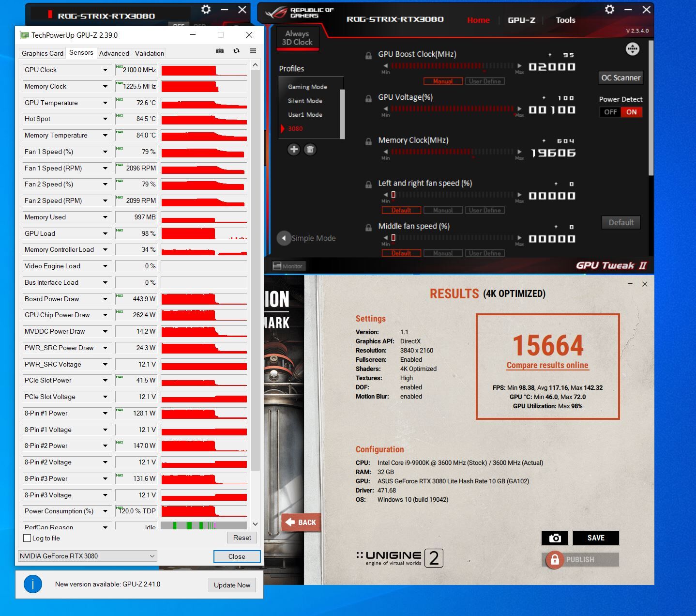Screen dimensions: 696x616
Task: Open Power Consumption (%) dropdown
Action: pos(105,511)
